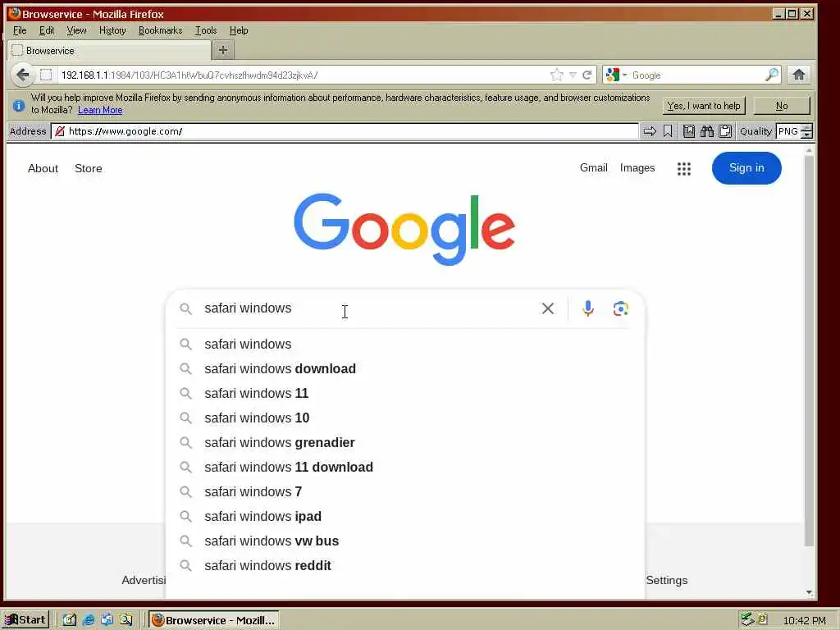Open new tab with plus button

click(223, 50)
